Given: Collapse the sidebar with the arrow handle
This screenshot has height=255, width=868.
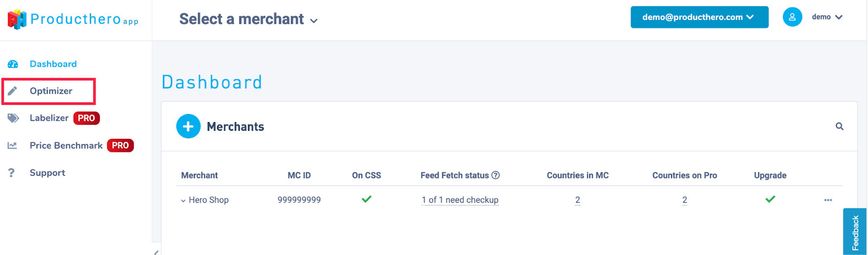Looking at the screenshot, I should tap(156, 252).
